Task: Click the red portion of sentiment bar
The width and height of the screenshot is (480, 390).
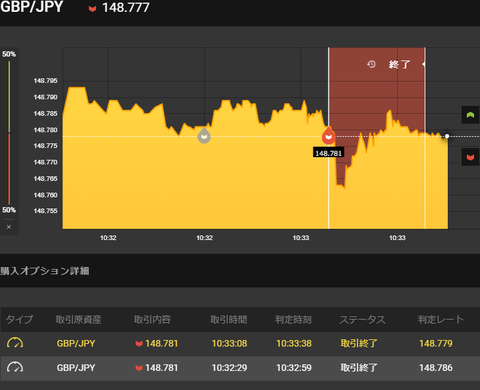Action: click(9, 169)
